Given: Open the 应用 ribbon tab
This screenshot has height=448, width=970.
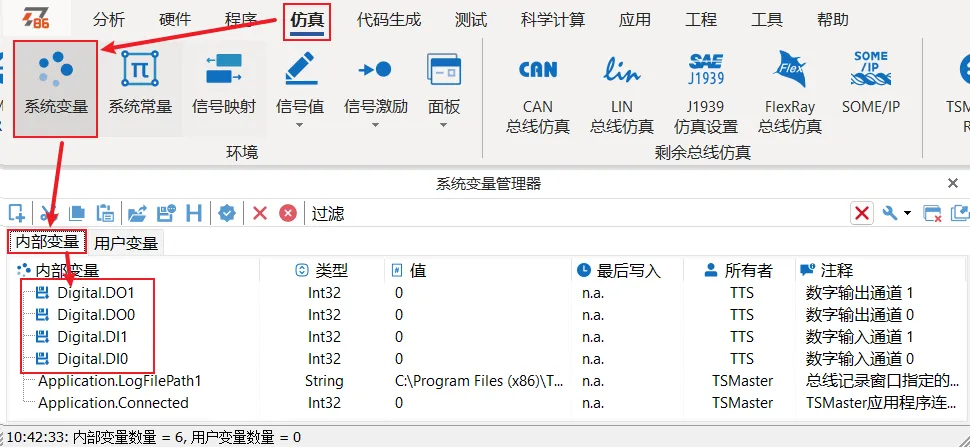Looking at the screenshot, I should [x=635, y=20].
